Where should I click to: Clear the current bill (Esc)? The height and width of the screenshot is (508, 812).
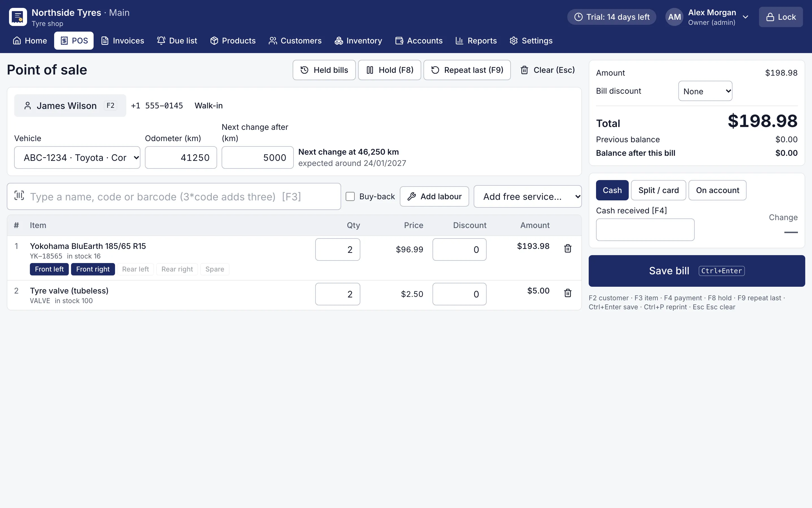click(547, 70)
